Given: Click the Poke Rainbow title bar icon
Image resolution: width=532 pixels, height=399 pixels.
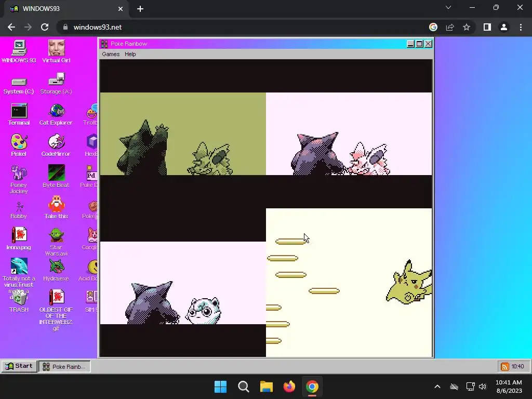Looking at the screenshot, I should point(104,44).
